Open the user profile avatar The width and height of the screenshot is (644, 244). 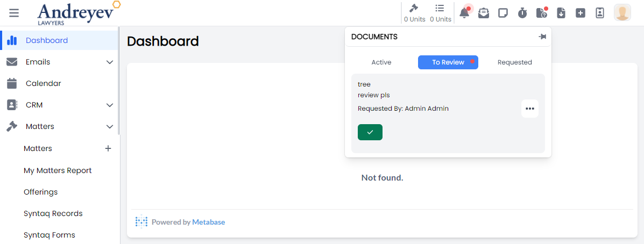pyautogui.click(x=622, y=13)
